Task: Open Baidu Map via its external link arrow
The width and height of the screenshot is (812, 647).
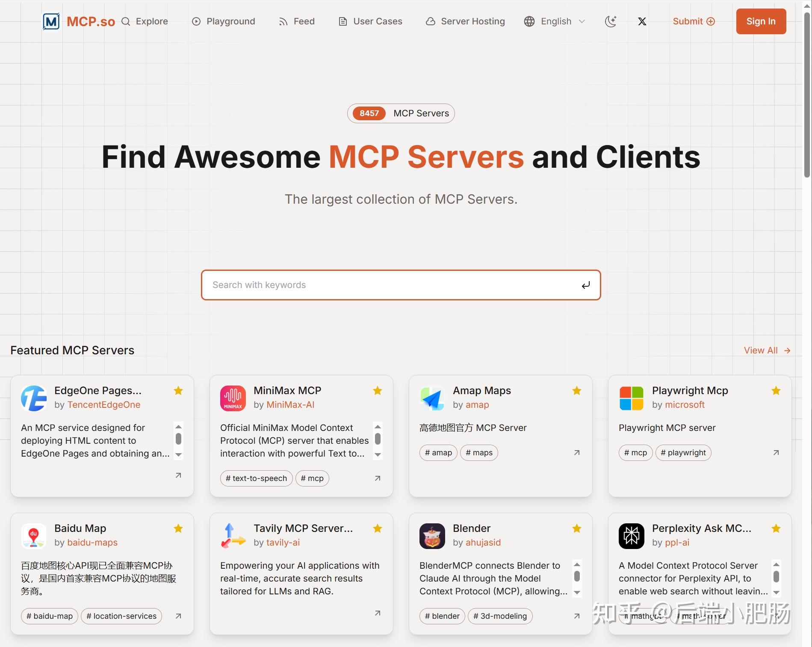Action: tap(178, 616)
